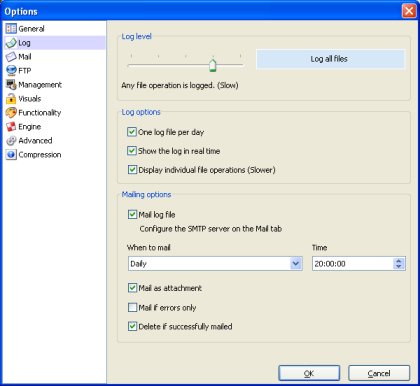Image resolution: width=420 pixels, height=386 pixels.
Task: Open the When to mail dropdown arrow
Action: [296, 264]
